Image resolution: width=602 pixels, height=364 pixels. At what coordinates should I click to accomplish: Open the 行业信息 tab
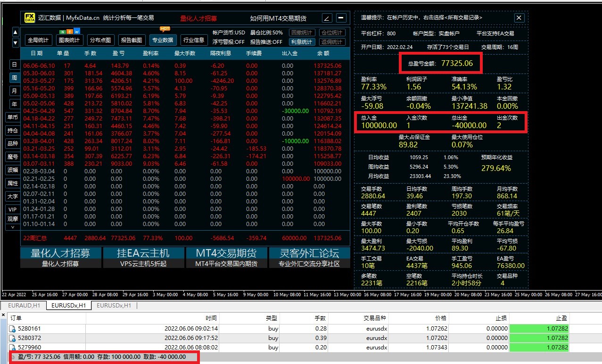194,40
